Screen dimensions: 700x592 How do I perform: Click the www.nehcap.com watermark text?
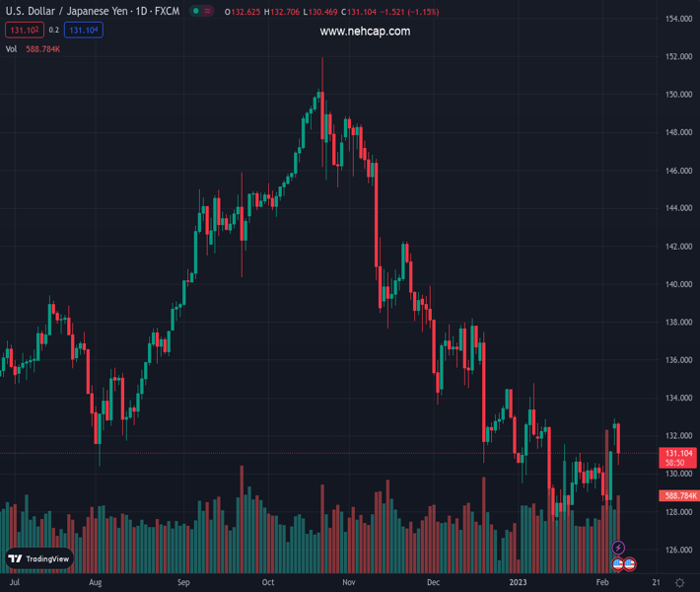tap(365, 32)
